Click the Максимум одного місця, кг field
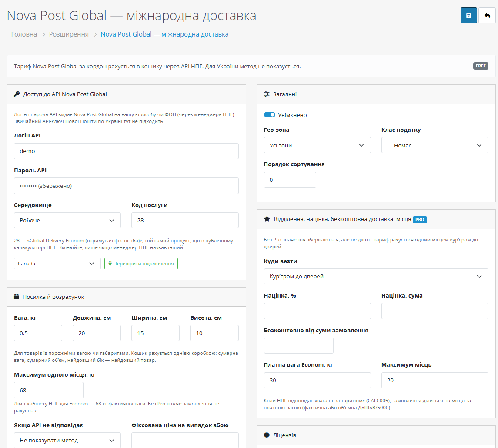Image resolution: width=498 pixels, height=448 pixels. (x=49, y=390)
